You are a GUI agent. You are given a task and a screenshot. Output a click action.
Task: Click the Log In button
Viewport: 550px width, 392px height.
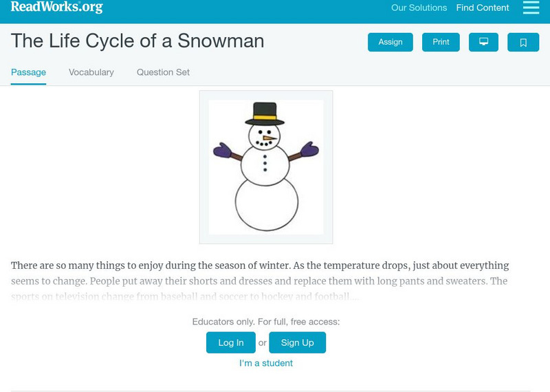pyautogui.click(x=231, y=342)
